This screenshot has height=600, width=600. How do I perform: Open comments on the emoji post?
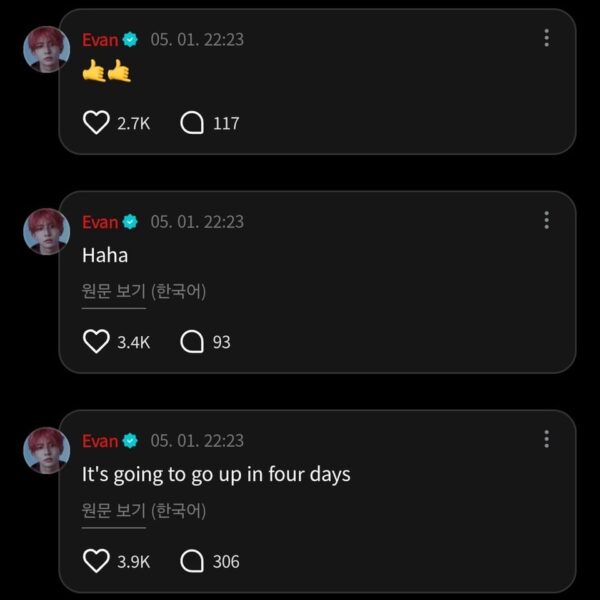pos(192,123)
